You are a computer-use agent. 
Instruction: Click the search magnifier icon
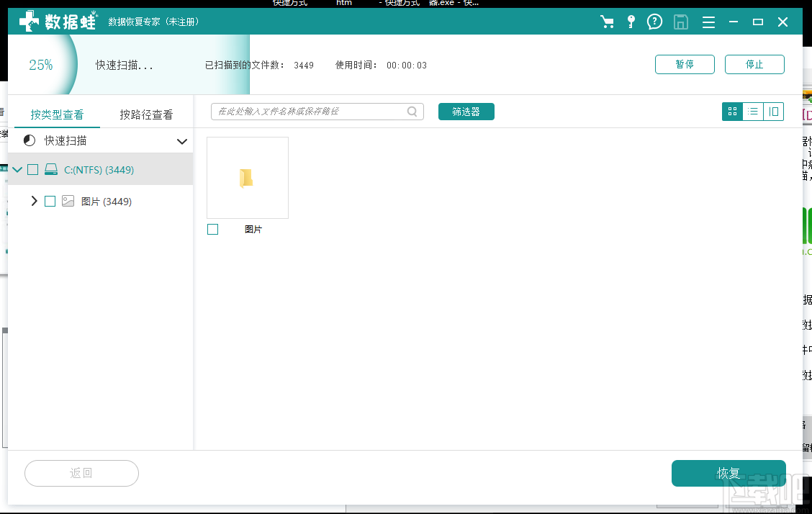coord(412,112)
